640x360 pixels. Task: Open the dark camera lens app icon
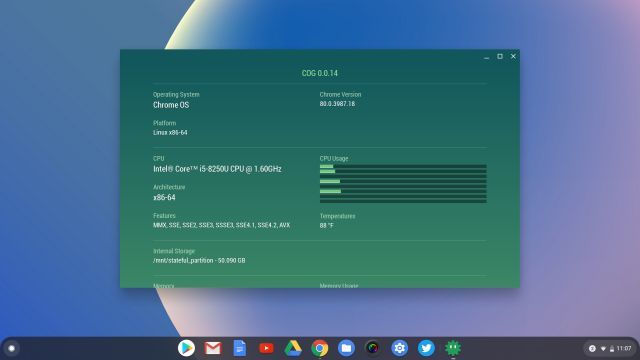click(x=373, y=348)
